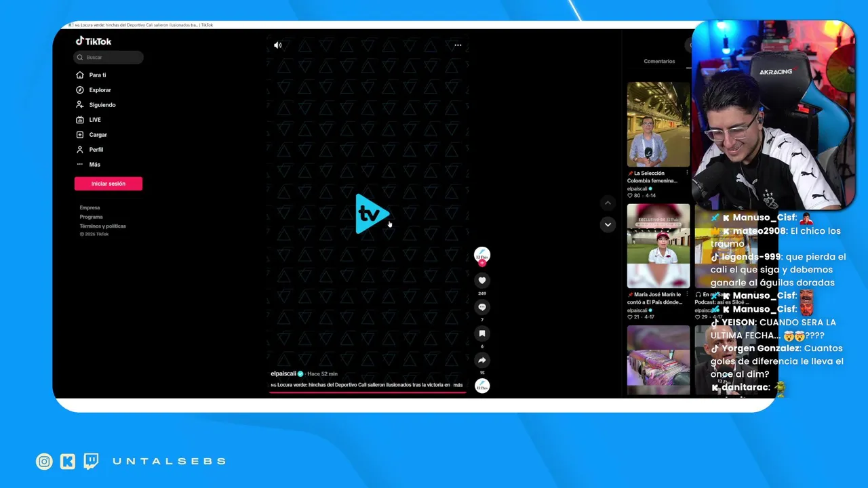Viewport: 868px width, 488px height.
Task: Open options for Selección Colombia video
Action: [x=687, y=174]
